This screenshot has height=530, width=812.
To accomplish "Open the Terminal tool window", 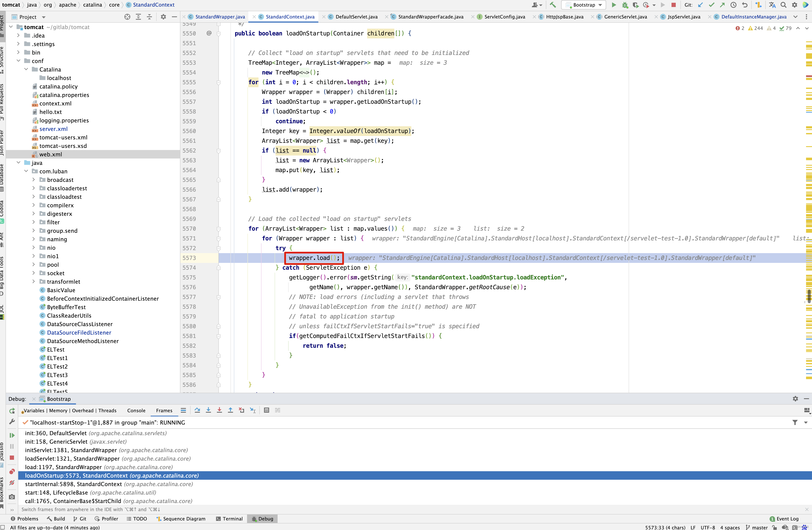I will (229, 519).
